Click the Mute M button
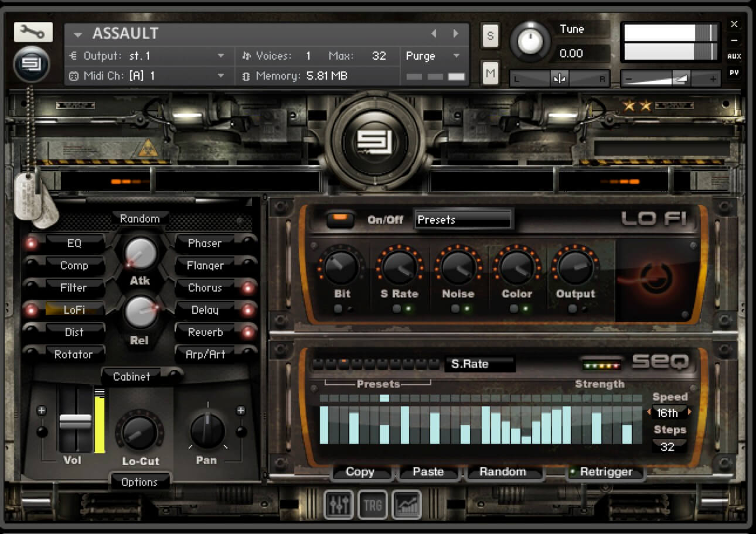 (x=490, y=73)
